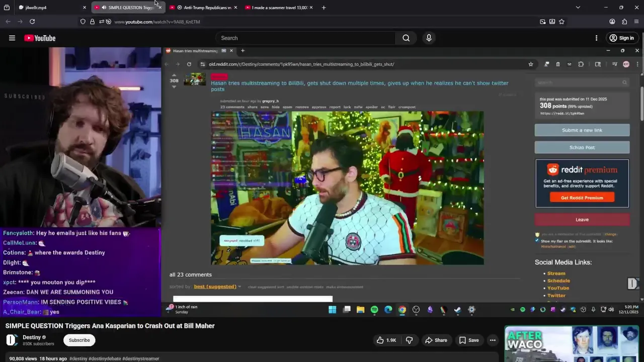Mute the SIMPLE QUESTION tab audio icon
Viewport: 644px width, 362px height.
point(104,8)
